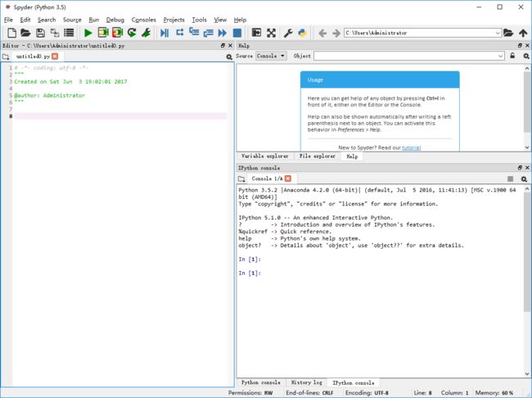This screenshot has width=532, height=398.
Task: Switch to the File explorer tab
Action: 318,156
